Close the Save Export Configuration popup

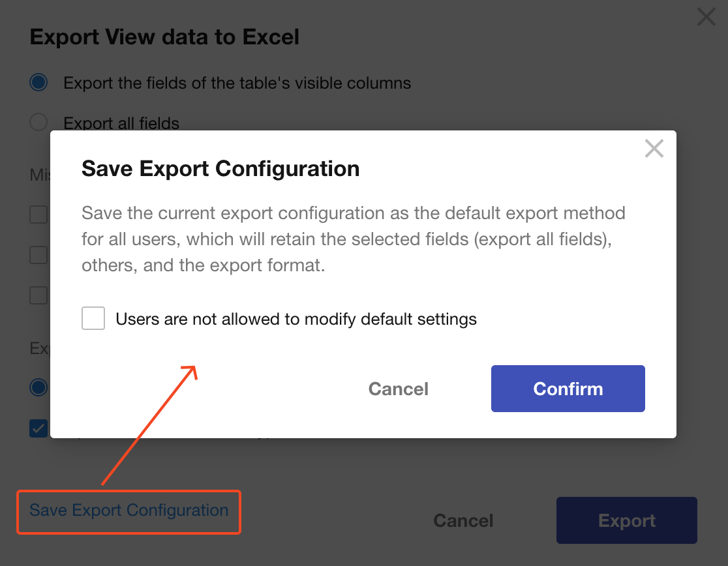[x=654, y=149]
